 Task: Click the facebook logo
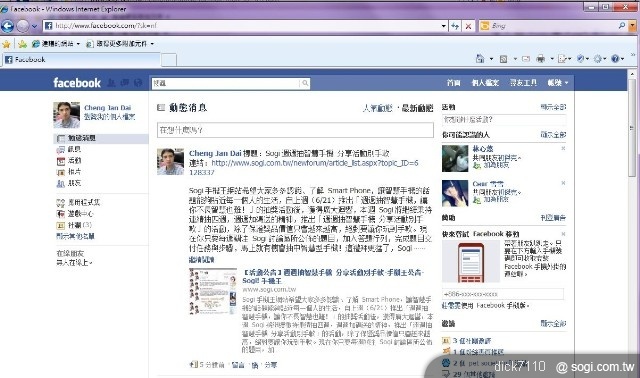click(x=77, y=83)
